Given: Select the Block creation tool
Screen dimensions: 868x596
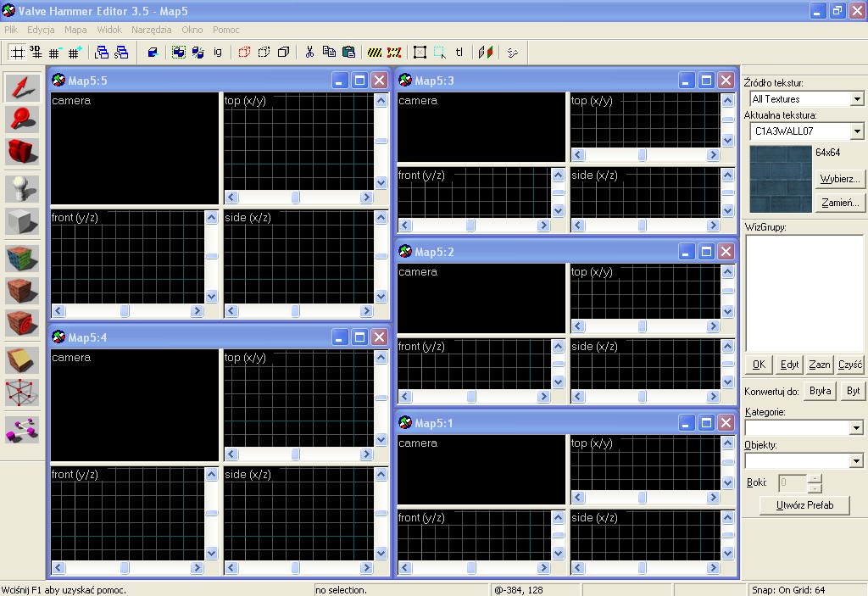Looking at the screenshot, I should [22, 221].
